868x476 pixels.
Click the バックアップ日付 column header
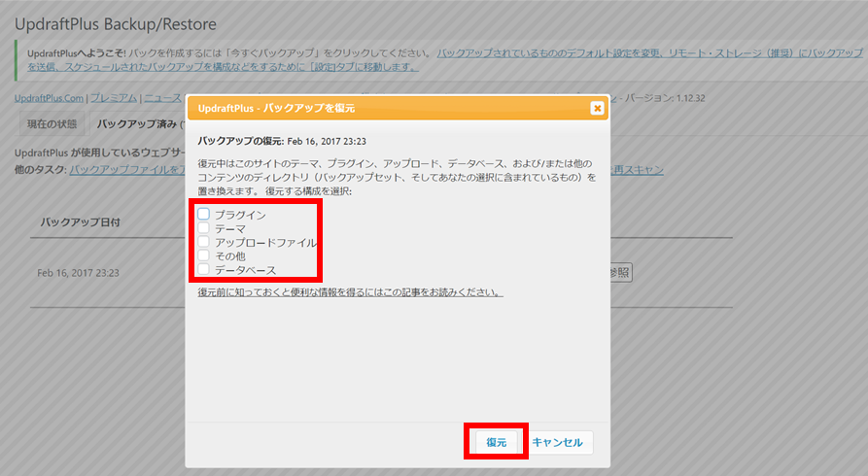pyautogui.click(x=81, y=221)
